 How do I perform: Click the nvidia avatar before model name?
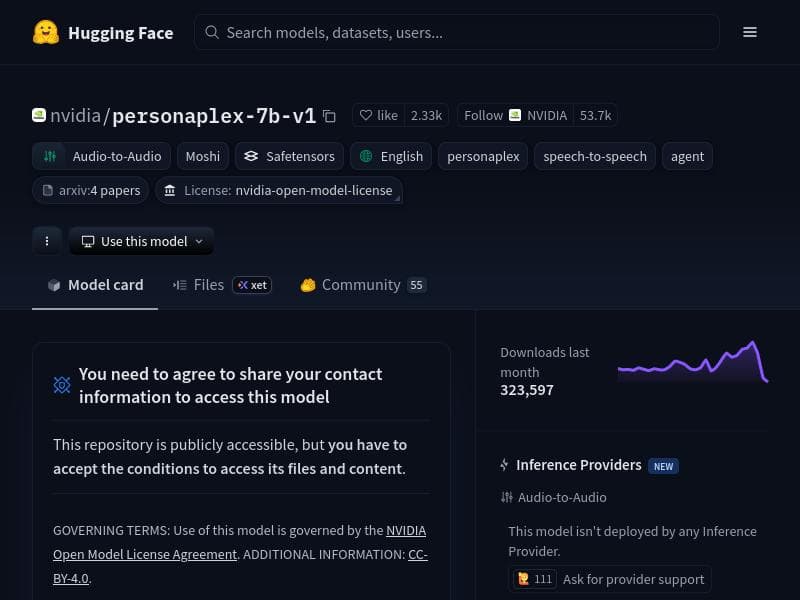[x=39, y=115]
